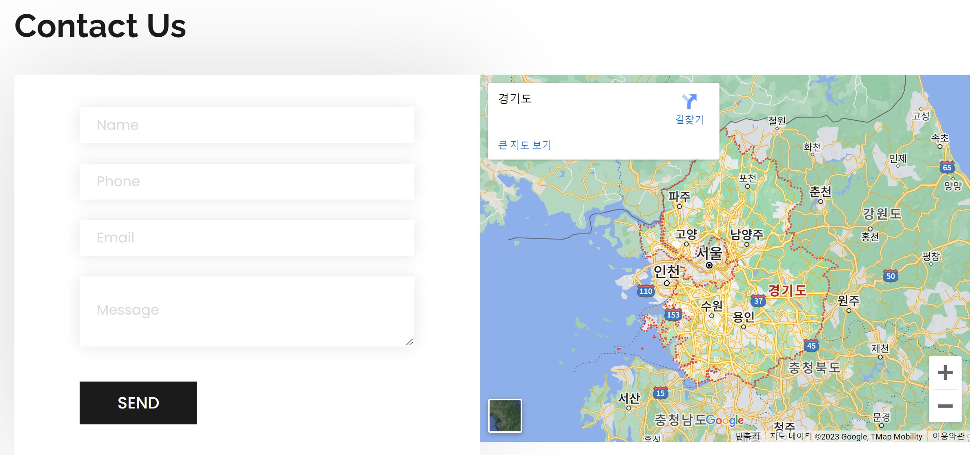
Task: Switch to satellite view thumbnail
Action: tap(505, 415)
